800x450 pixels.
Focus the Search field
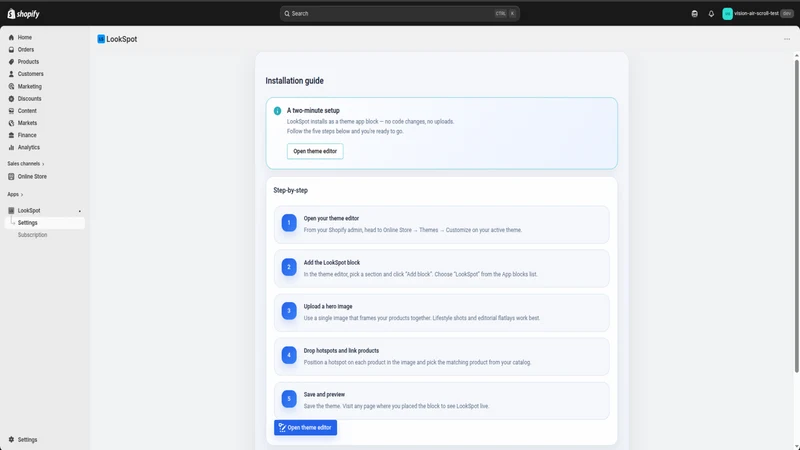(x=399, y=14)
